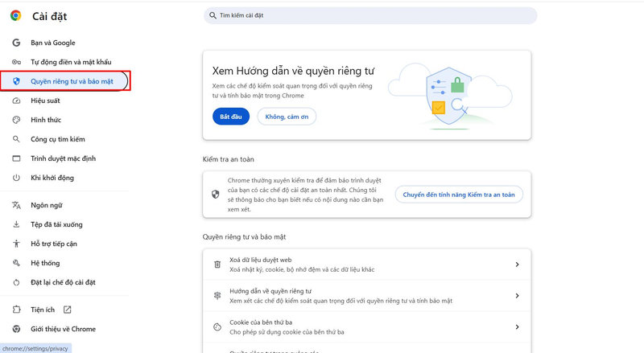Click the Không, cảm ơn button
Image resolution: width=644 pixels, height=353 pixels.
point(287,117)
